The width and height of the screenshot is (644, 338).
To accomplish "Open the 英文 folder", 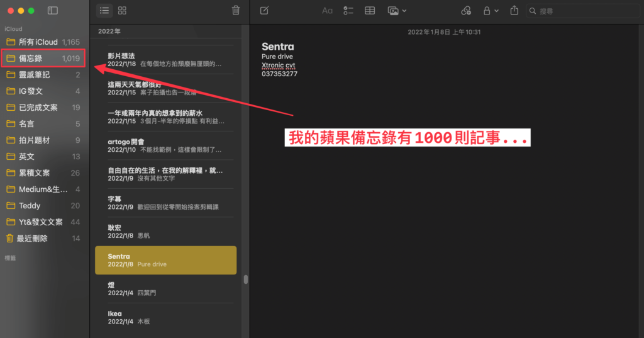I will click(x=43, y=156).
